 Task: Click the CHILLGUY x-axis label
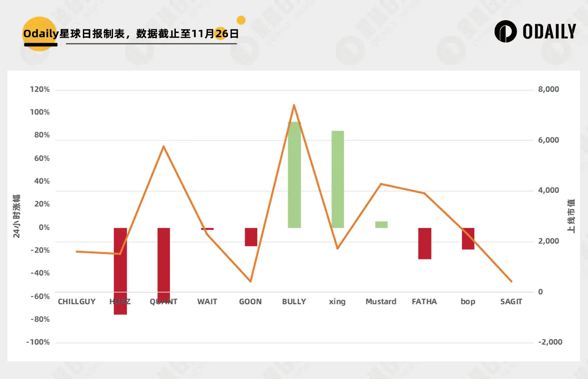pos(77,301)
